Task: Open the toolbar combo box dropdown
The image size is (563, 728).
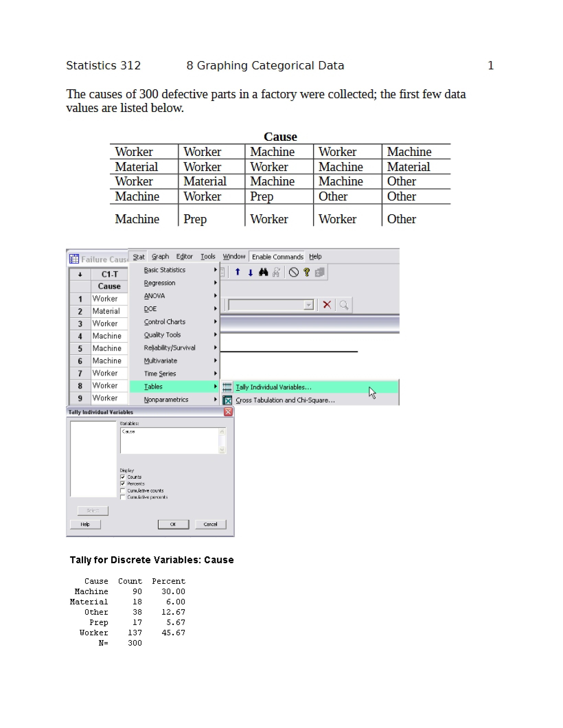Action: [309, 305]
